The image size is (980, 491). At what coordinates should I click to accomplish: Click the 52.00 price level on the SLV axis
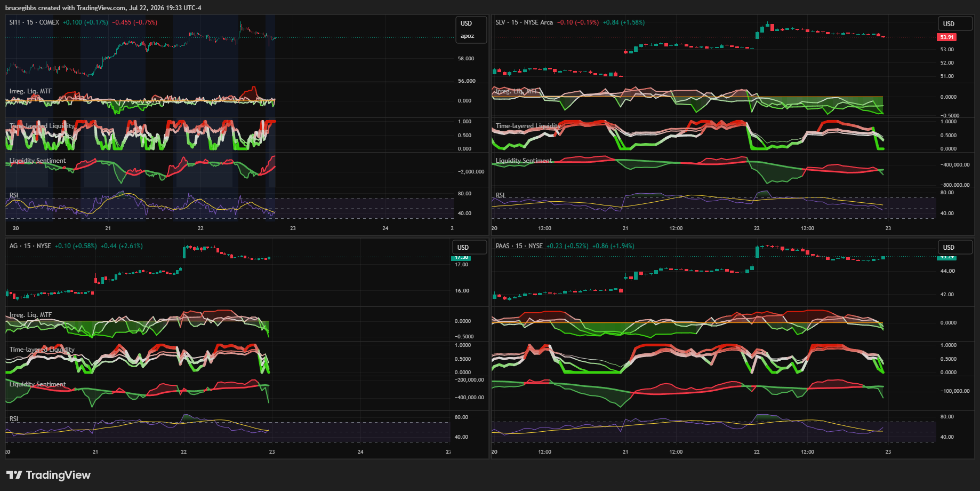tap(947, 63)
